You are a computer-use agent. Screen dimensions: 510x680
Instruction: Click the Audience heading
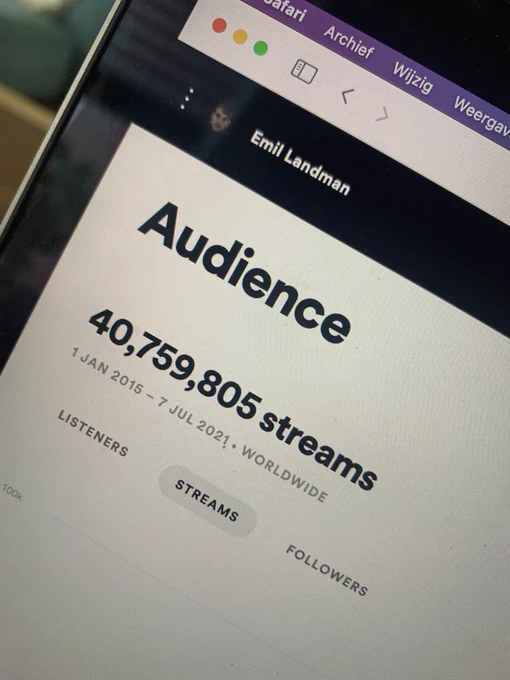[244, 273]
